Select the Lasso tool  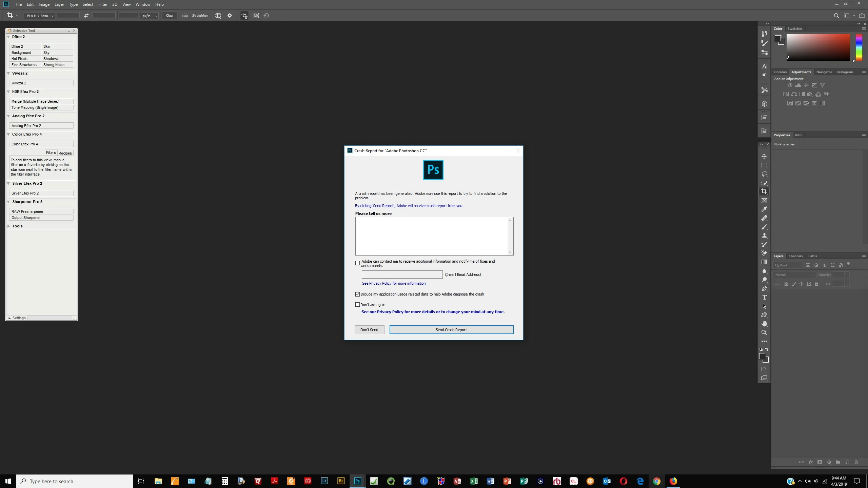764,174
